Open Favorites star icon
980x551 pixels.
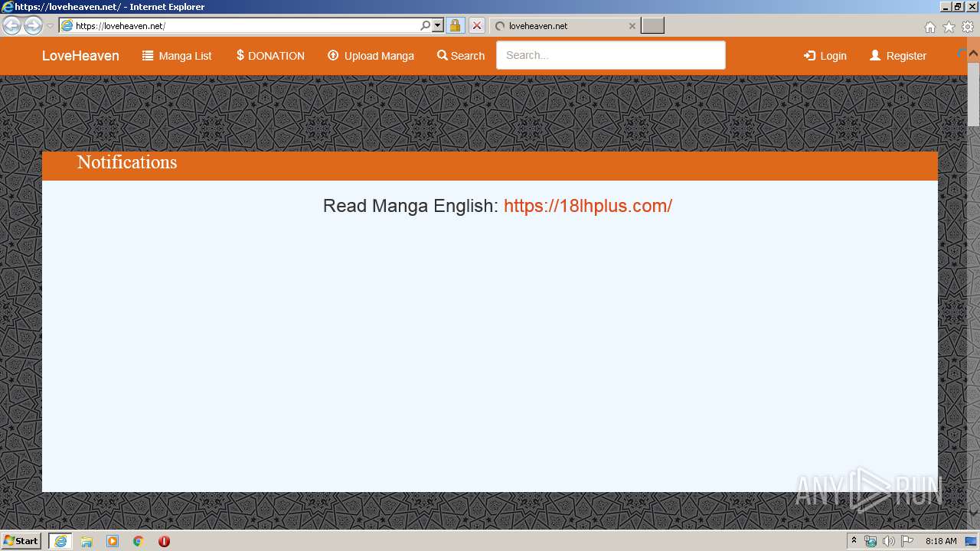[949, 27]
